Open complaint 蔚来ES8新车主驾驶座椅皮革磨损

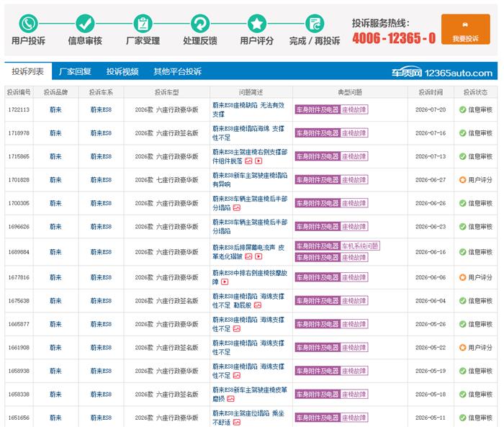[250, 394]
